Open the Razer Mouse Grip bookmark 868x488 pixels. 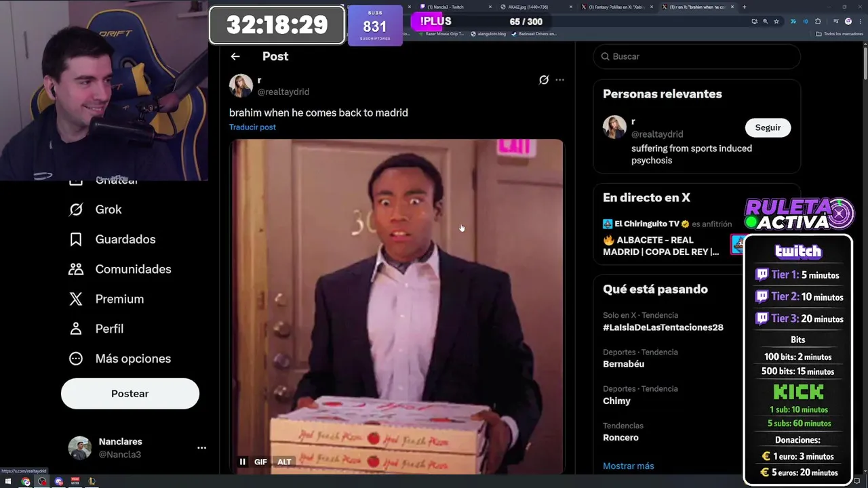click(441, 33)
